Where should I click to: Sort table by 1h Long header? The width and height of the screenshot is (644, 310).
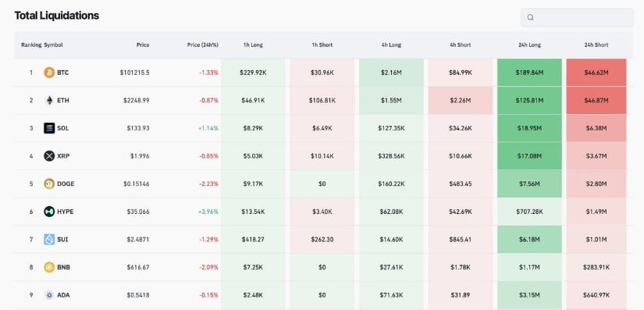coord(253,45)
